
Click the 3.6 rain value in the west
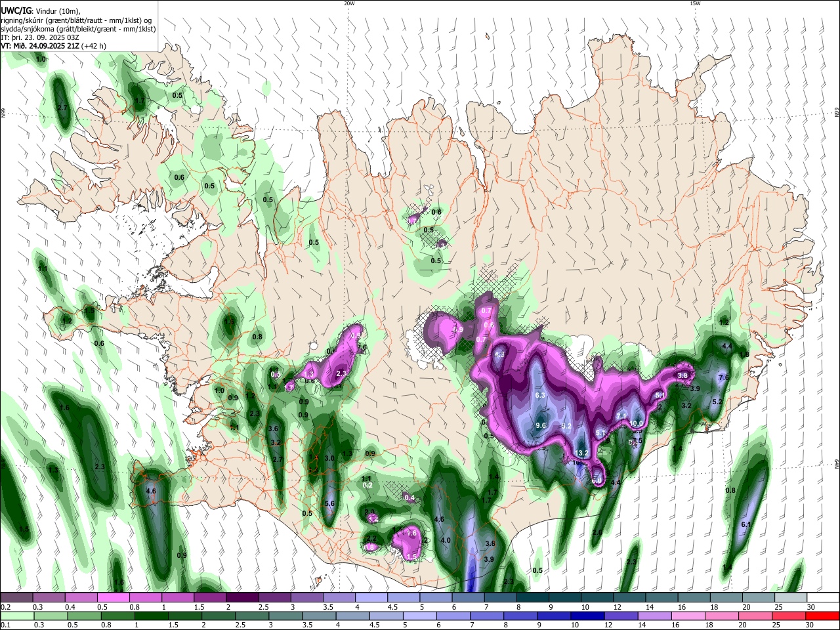coord(274,429)
